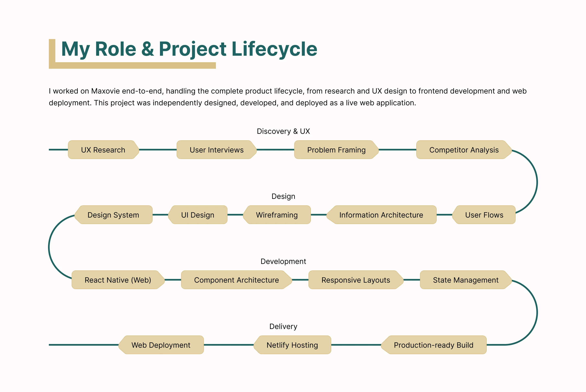The width and height of the screenshot is (586, 392).
Task: Click the UX Research step
Action: [x=103, y=150]
